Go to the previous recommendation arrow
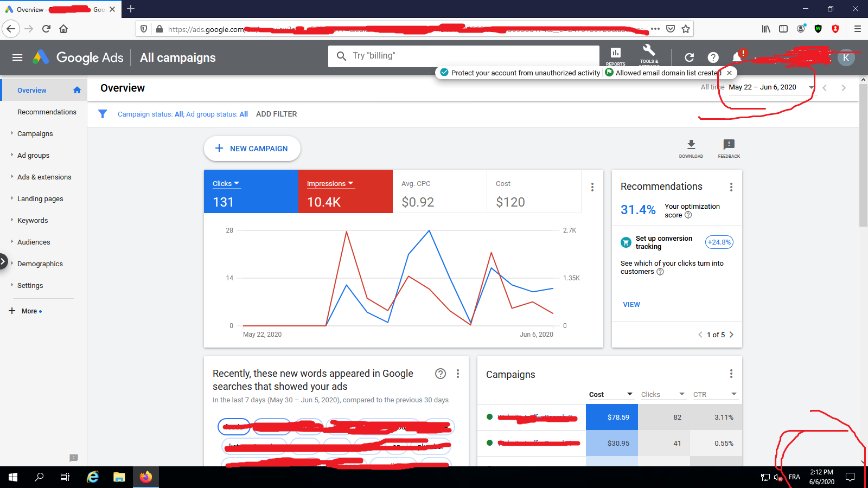The image size is (868, 488). [x=700, y=335]
